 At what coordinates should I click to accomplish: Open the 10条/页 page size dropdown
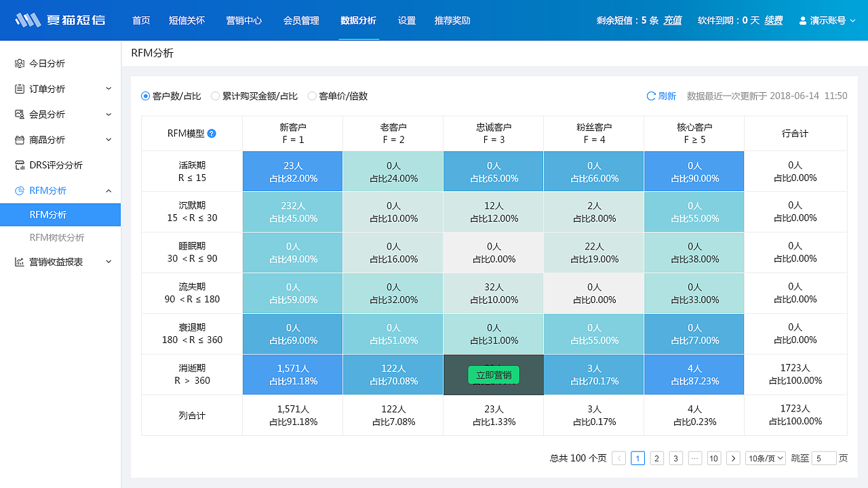[x=765, y=458]
